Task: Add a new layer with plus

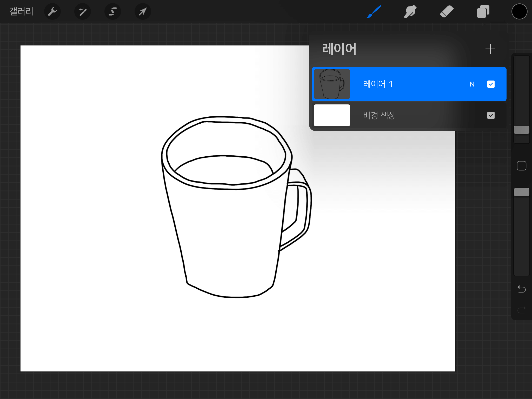Action: pyautogui.click(x=490, y=49)
